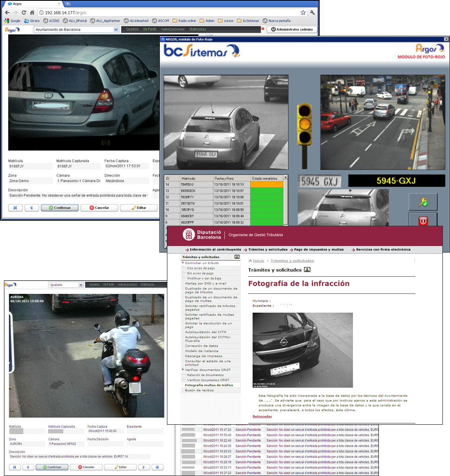Click the Fecha Captura field in Barcelona panel

[x=126, y=166]
